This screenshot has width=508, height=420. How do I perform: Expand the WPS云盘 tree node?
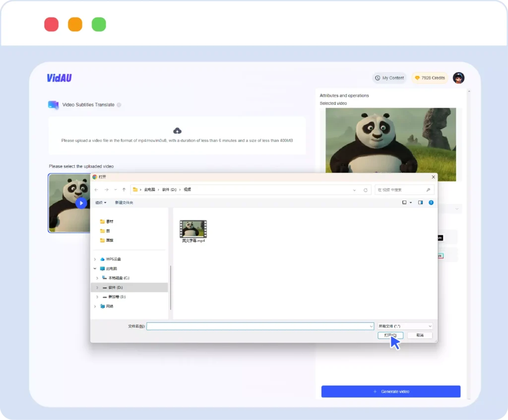click(x=95, y=259)
